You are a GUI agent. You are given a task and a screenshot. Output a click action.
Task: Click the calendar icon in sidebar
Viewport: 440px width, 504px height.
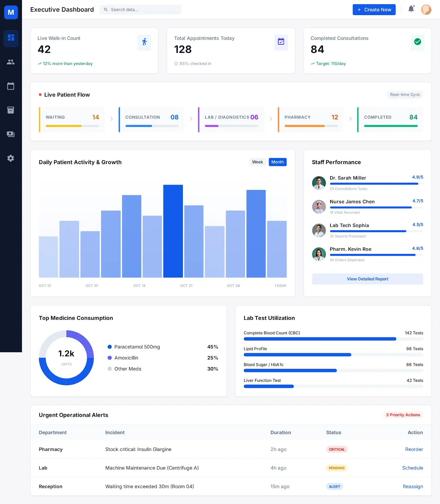[11, 86]
